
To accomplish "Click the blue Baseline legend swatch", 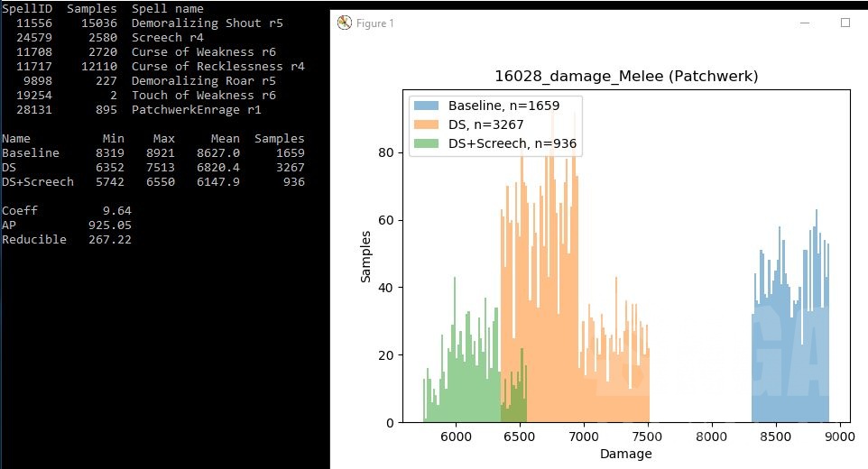I will 428,106.
